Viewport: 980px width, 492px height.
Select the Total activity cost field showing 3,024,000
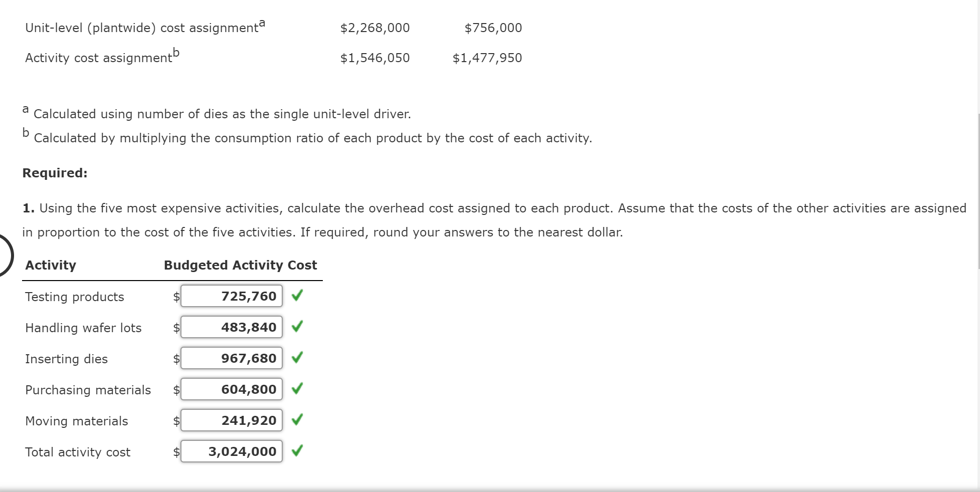click(x=231, y=451)
